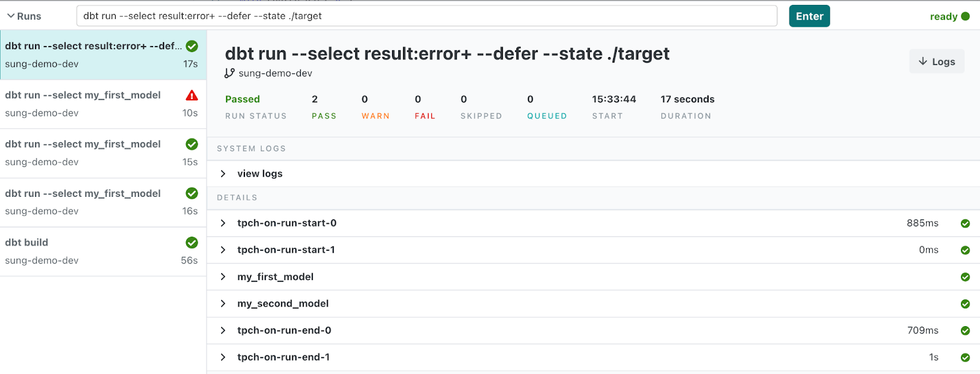Click the green check on the 16s my_first_model run

(192, 193)
